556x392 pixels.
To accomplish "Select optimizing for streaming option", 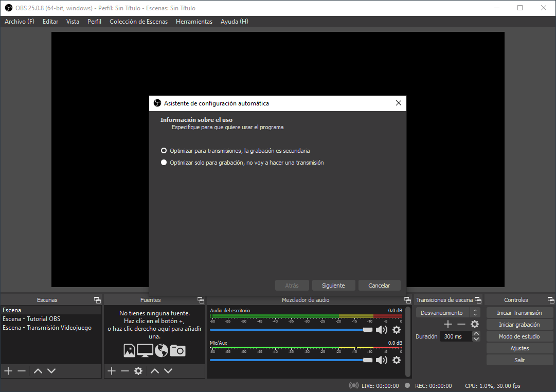I will coord(164,150).
